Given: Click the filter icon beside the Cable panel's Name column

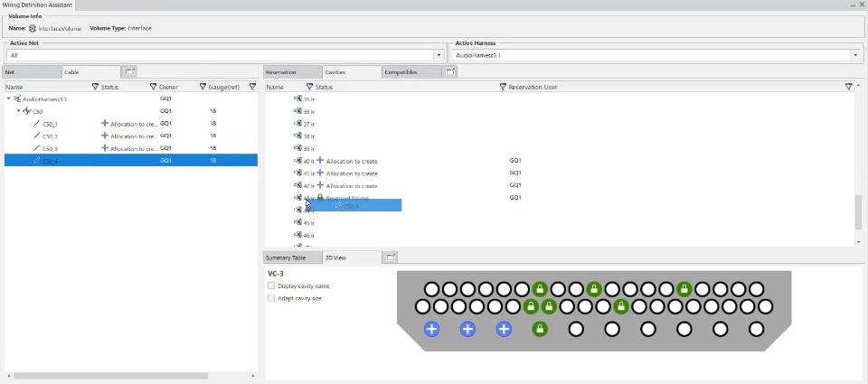Looking at the screenshot, I should [x=95, y=87].
